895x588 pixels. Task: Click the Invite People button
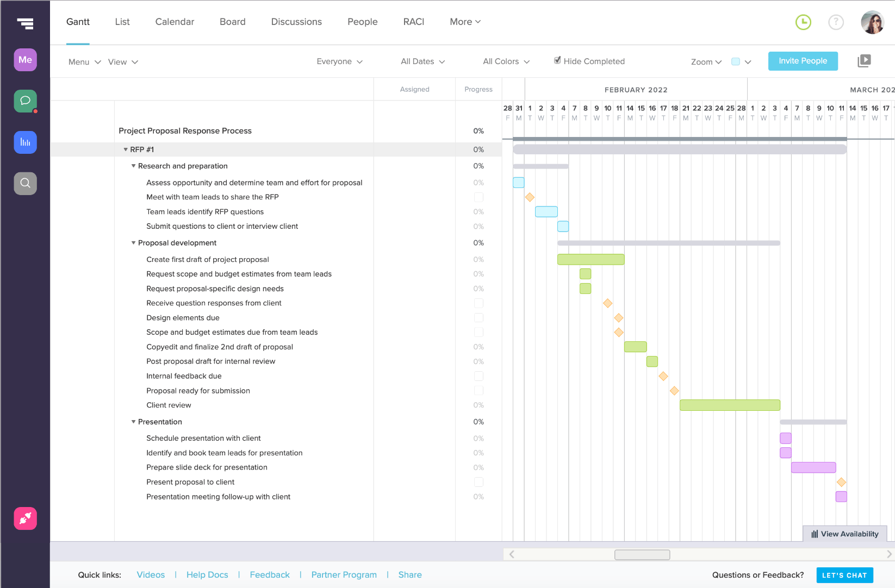[803, 61]
